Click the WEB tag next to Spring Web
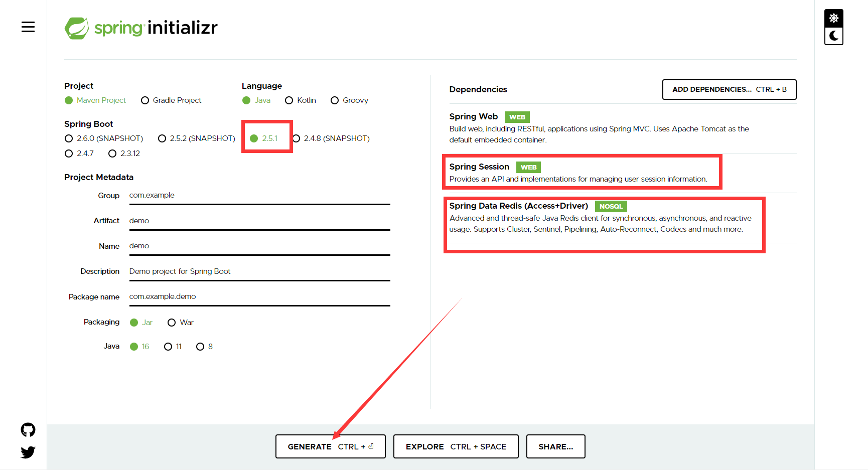868x470 pixels. pyautogui.click(x=517, y=117)
